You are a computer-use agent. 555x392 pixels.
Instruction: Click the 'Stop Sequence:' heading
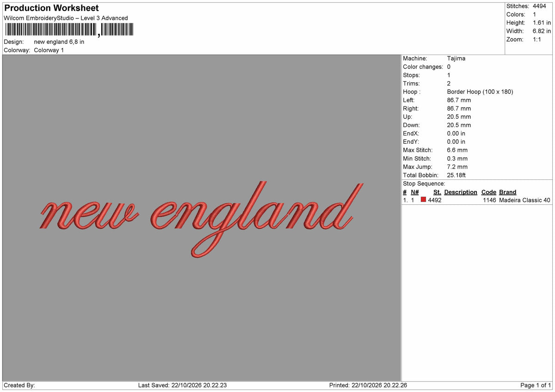click(424, 184)
